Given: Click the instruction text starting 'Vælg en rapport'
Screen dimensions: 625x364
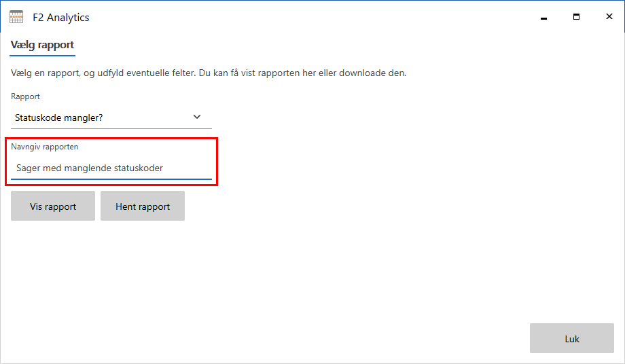Looking at the screenshot, I should click(x=209, y=73).
